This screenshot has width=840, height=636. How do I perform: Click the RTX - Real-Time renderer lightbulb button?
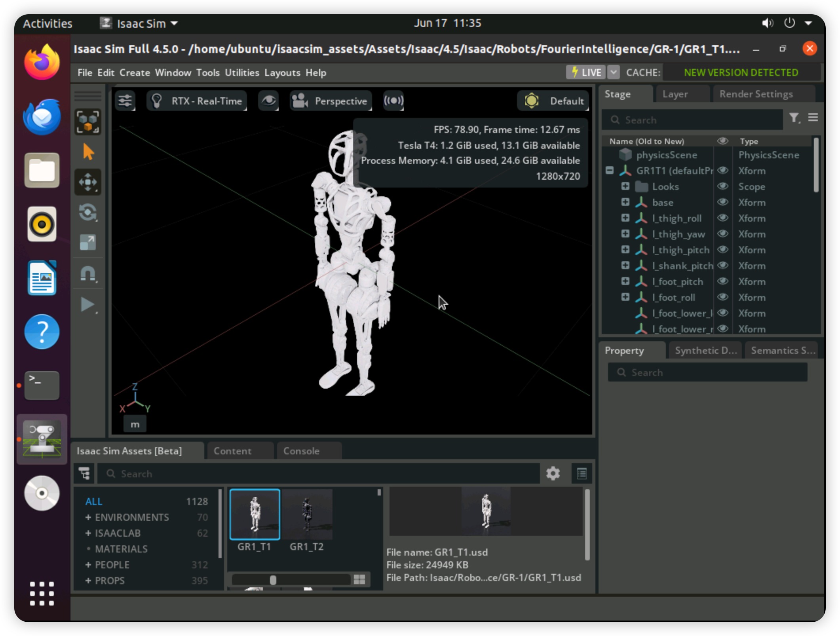[197, 101]
